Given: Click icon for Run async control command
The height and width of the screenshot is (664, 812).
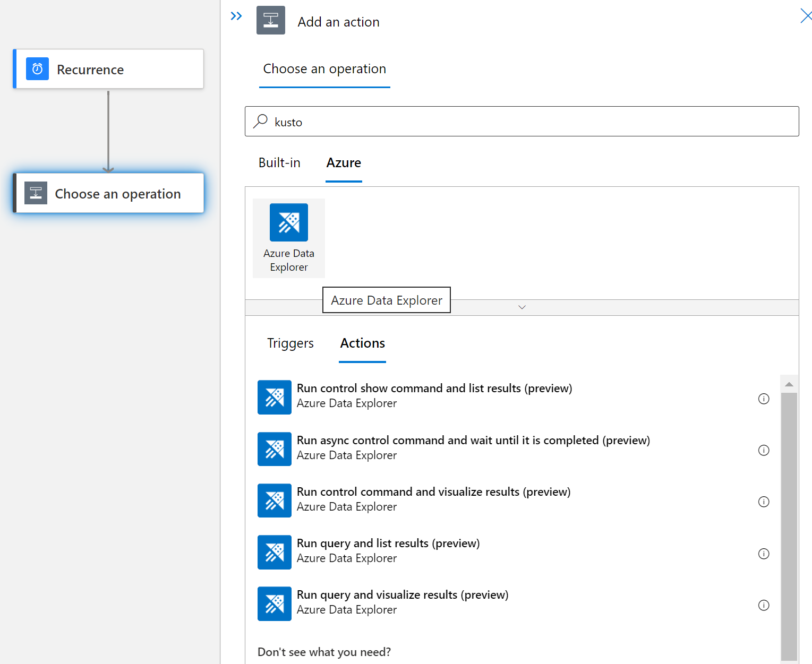Looking at the screenshot, I should click(x=275, y=449).
